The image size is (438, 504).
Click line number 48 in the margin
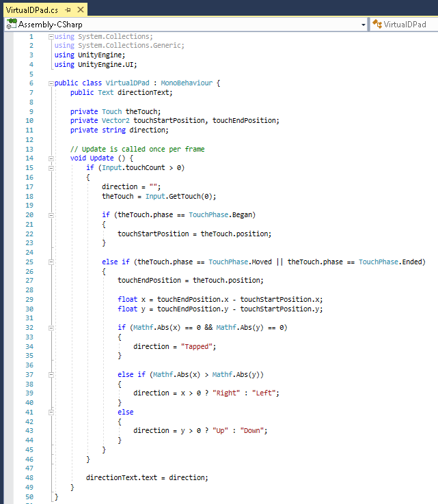[x=29, y=477]
